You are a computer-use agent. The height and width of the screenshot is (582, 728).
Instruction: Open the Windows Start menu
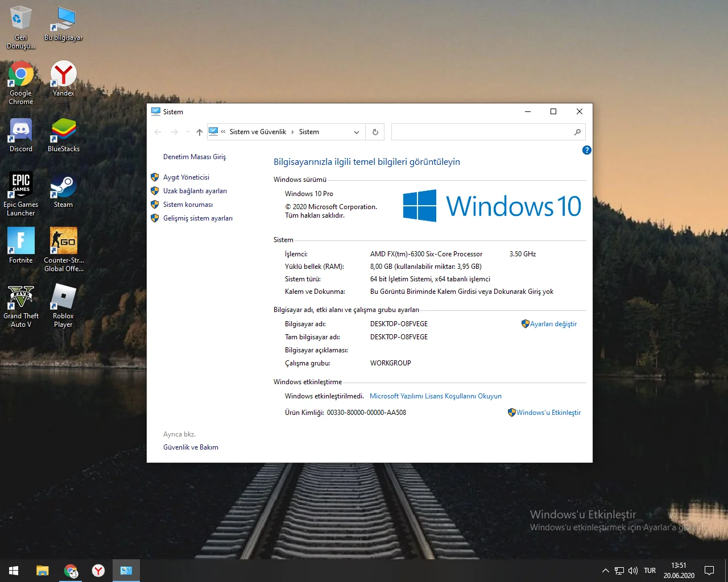tap(14, 571)
